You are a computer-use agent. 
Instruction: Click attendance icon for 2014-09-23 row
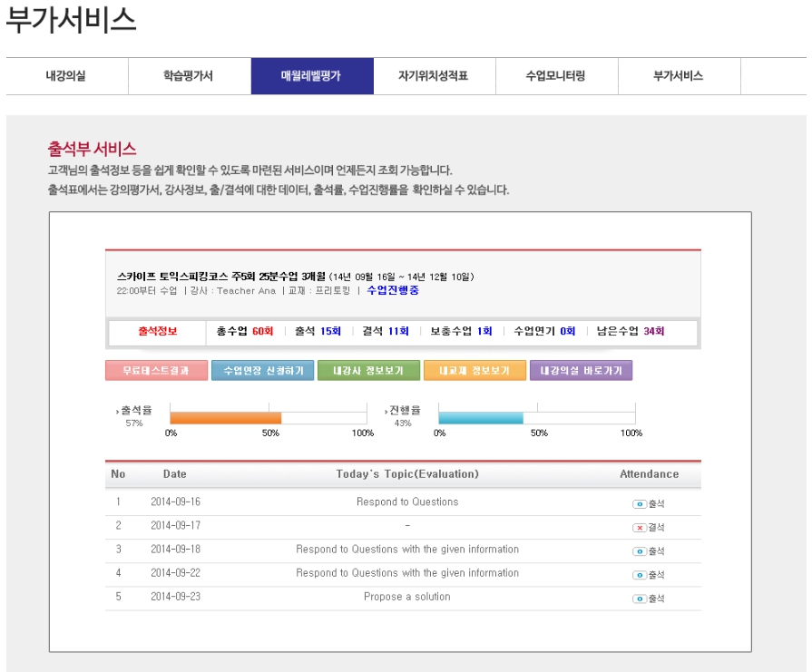[x=639, y=599]
